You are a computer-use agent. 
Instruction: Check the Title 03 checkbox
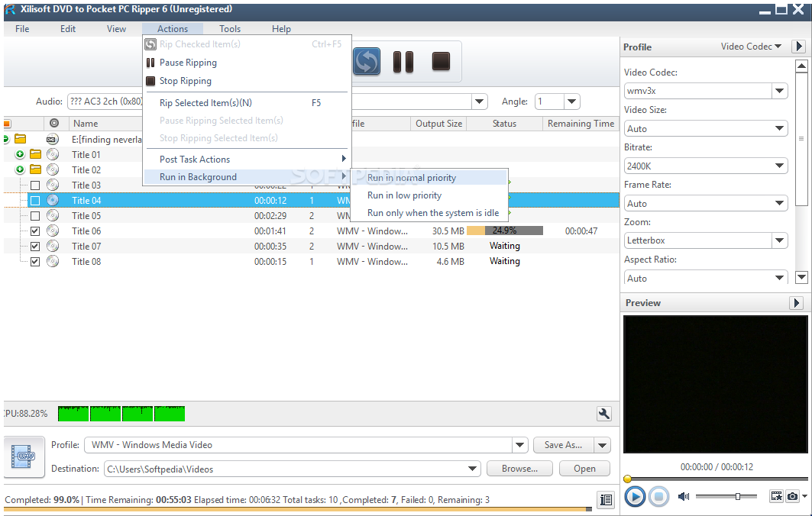[x=35, y=185]
